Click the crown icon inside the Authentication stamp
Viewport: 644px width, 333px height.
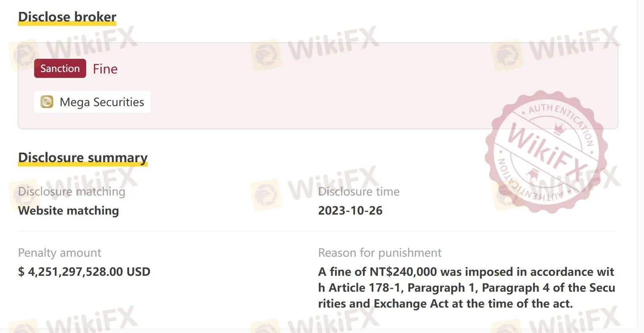[559, 129]
